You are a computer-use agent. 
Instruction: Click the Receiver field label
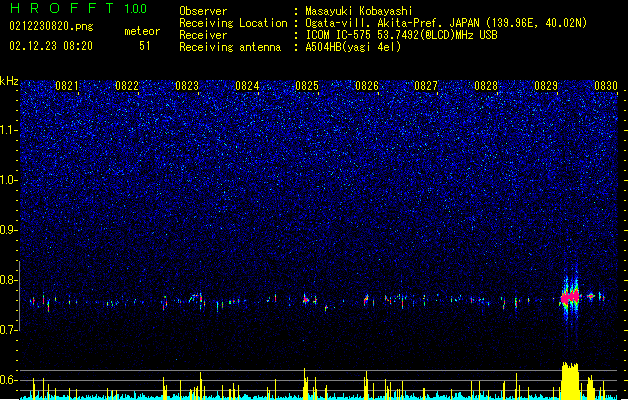[x=203, y=35]
